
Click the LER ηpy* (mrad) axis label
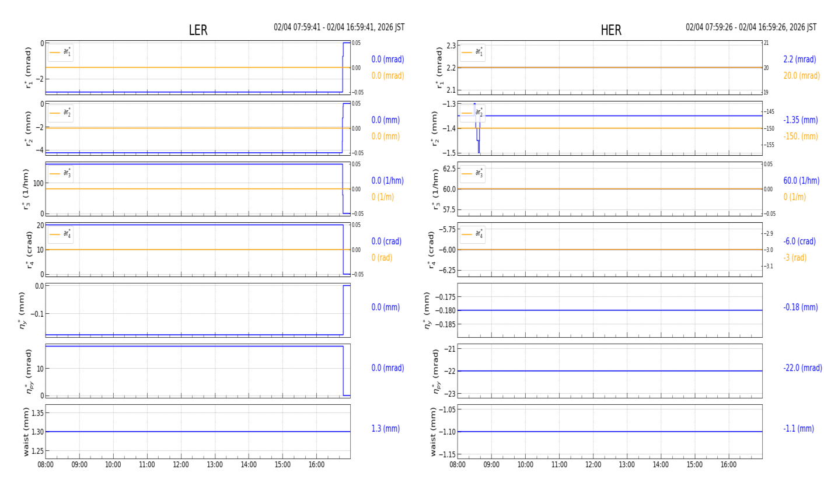tap(29, 371)
